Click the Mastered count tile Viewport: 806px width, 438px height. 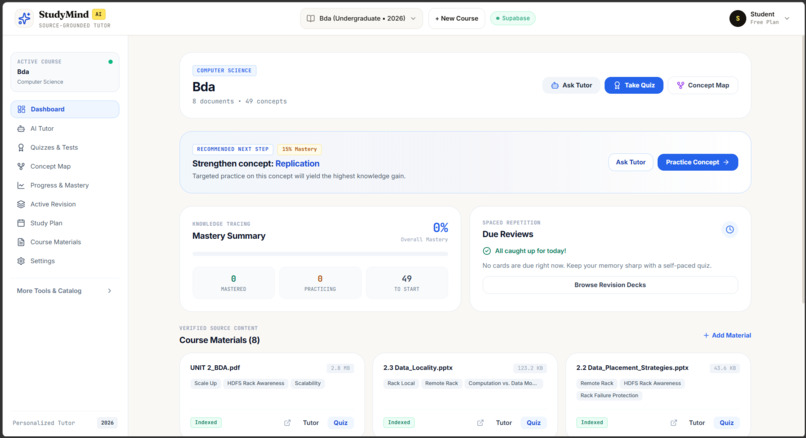(x=233, y=283)
